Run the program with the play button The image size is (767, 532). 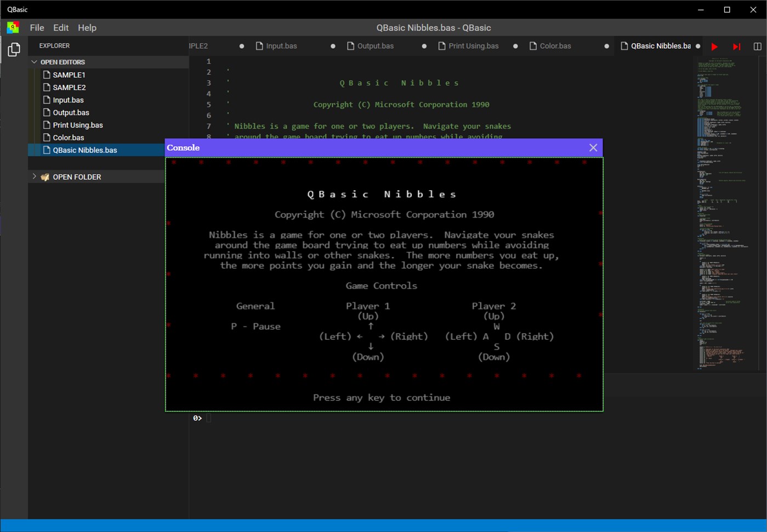pyautogui.click(x=714, y=47)
